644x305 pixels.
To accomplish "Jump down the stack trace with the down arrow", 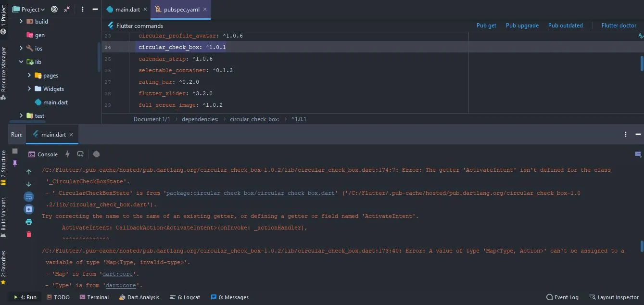I will [x=29, y=184].
